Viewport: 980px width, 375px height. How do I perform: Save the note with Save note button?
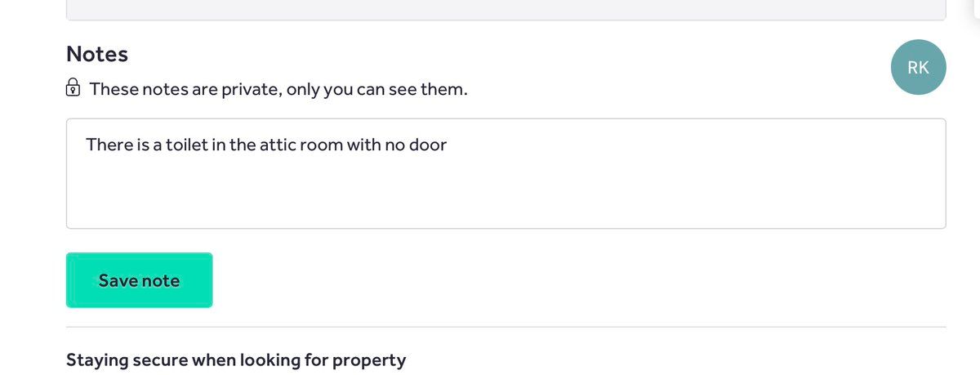[x=139, y=280]
